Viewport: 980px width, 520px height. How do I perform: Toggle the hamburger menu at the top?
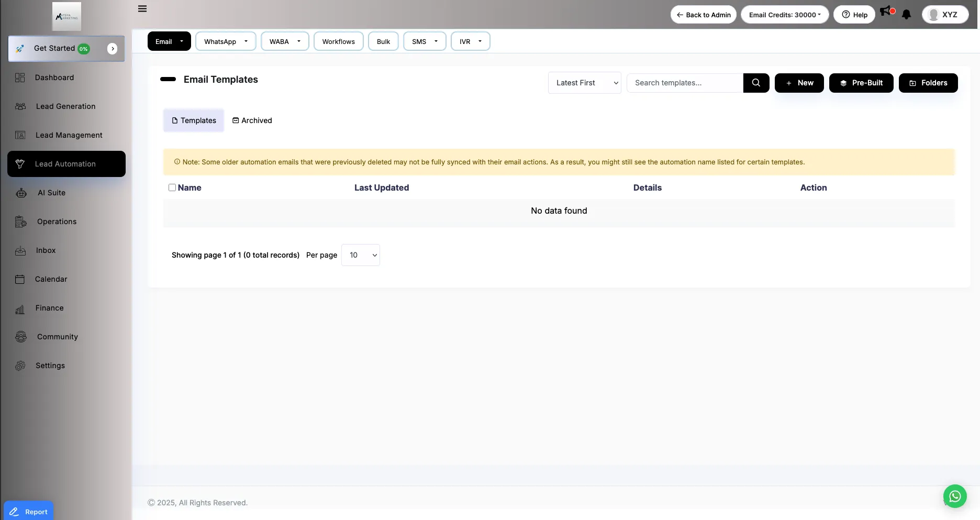142,8
